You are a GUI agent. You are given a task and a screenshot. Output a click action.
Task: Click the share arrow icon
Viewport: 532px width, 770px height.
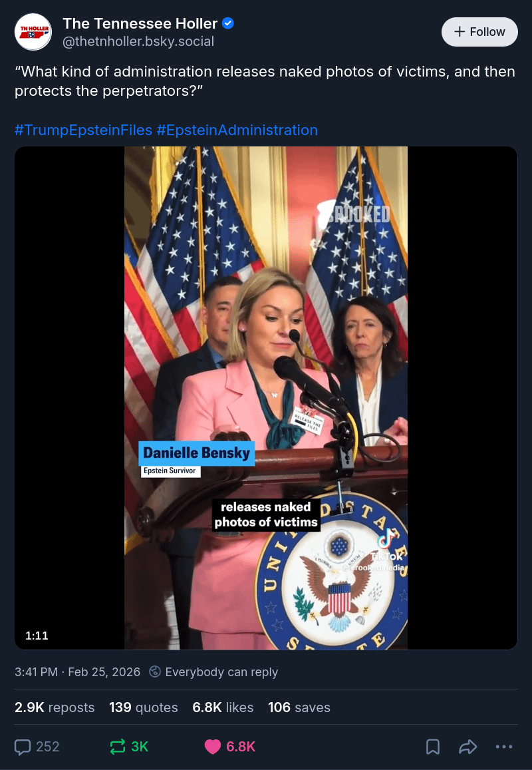coord(468,747)
